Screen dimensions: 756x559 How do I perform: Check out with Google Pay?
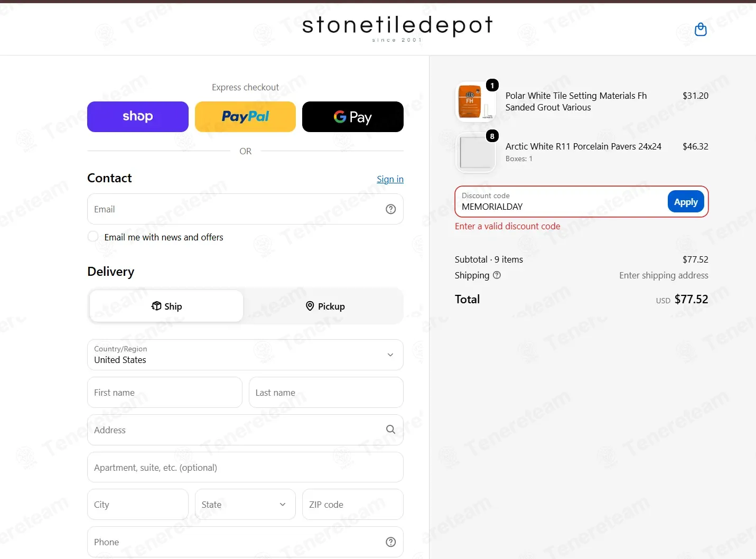(x=353, y=117)
